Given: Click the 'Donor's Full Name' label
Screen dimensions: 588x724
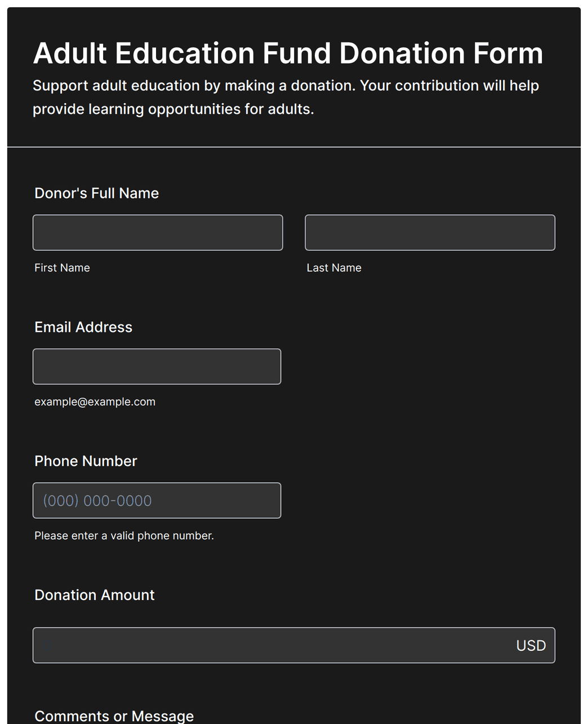Looking at the screenshot, I should (96, 193).
